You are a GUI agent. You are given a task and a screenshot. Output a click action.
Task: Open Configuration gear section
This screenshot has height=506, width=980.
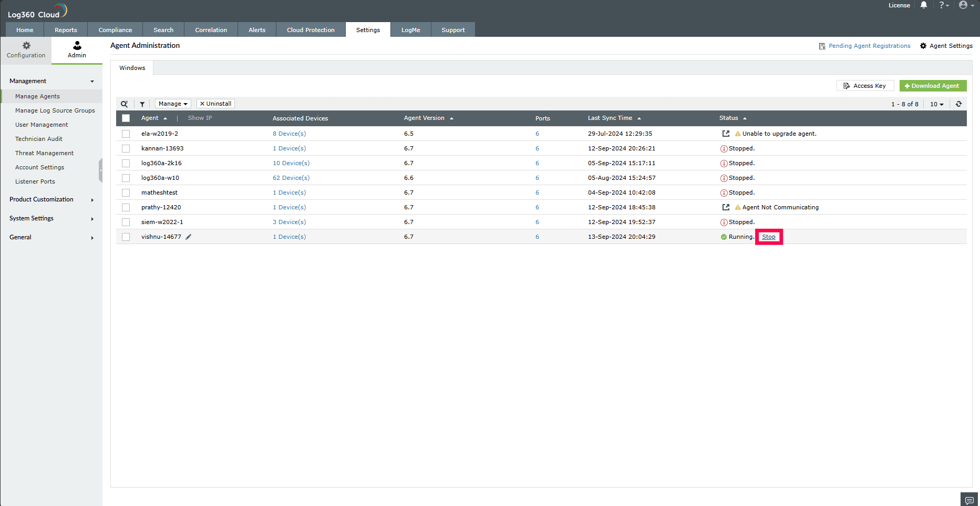(26, 50)
